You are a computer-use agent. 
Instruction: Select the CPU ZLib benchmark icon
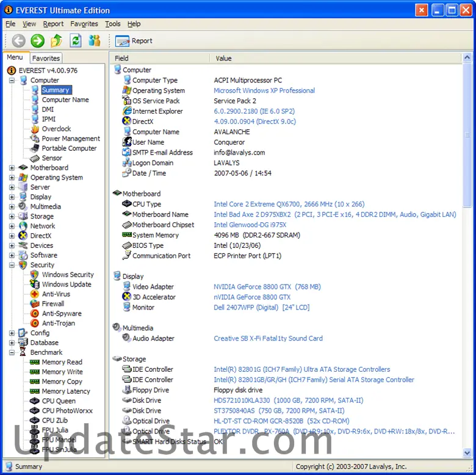point(35,420)
